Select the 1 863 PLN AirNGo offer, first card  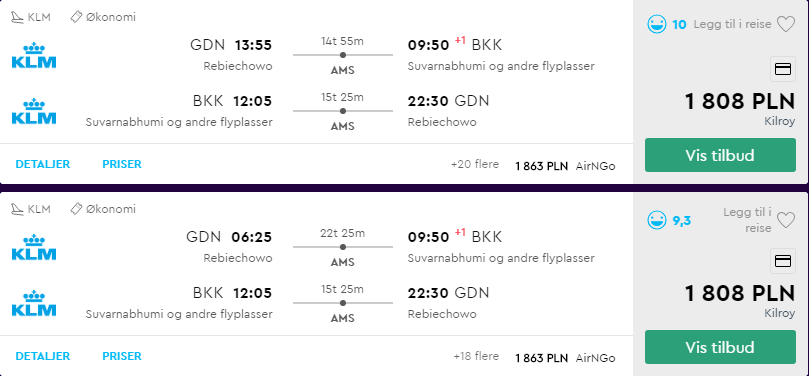pos(565,166)
